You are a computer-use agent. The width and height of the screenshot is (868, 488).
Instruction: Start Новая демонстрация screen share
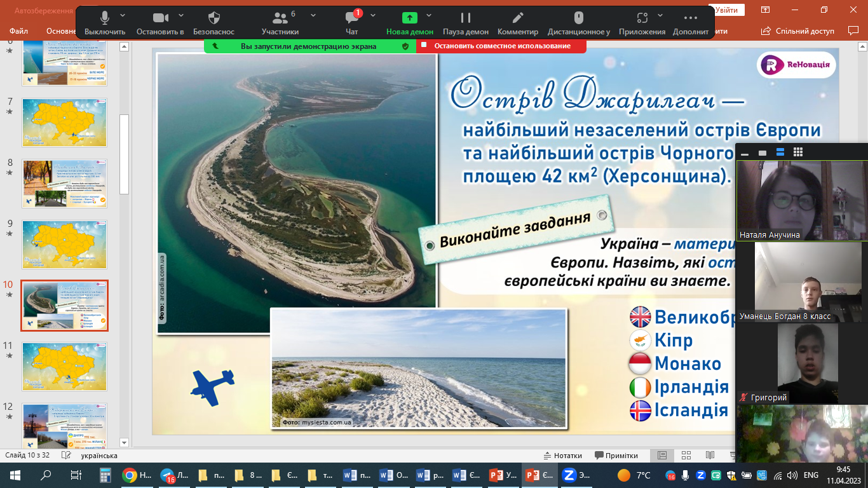[x=410, y=23]
